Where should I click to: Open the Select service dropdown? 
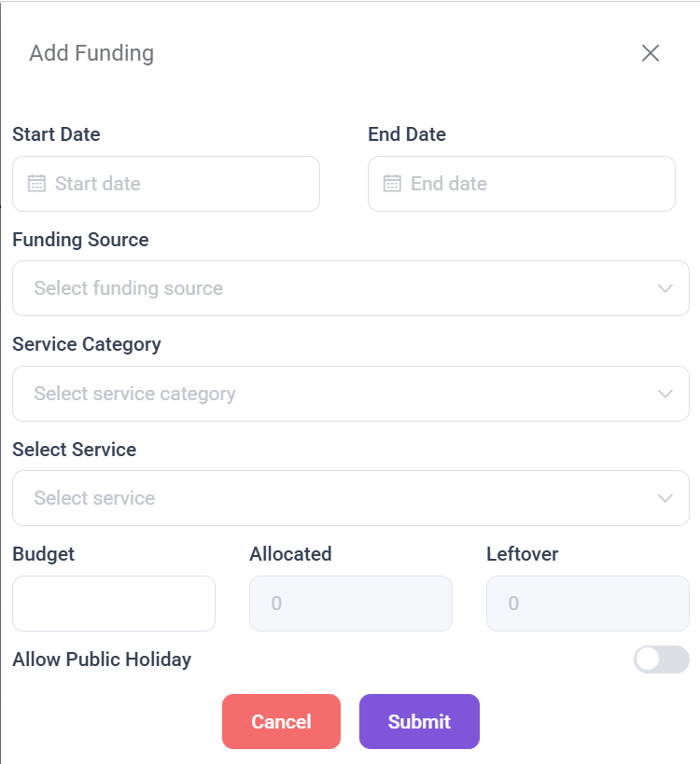click(336, 498)
